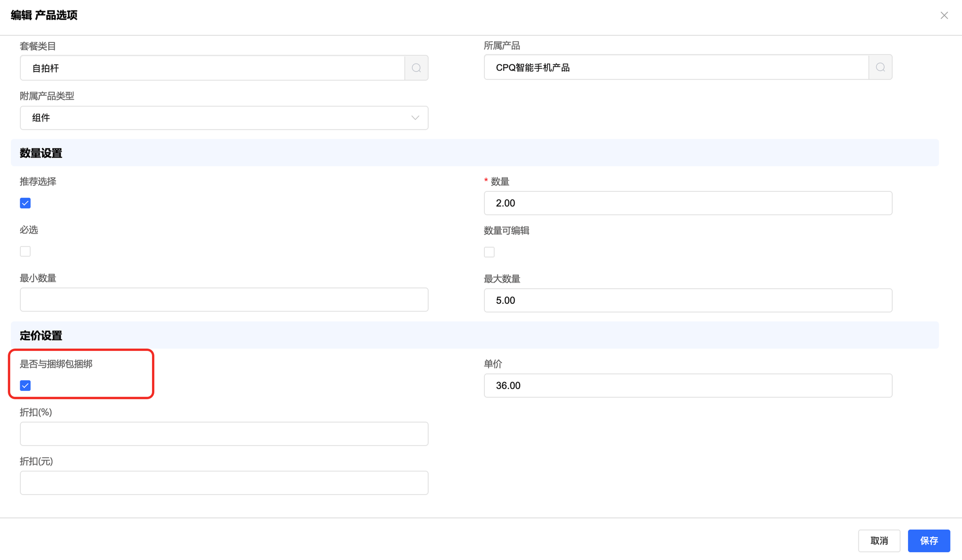Check the 必选 checkbox
The height and width of the screenshot is (560, 962).
point(25,251)
